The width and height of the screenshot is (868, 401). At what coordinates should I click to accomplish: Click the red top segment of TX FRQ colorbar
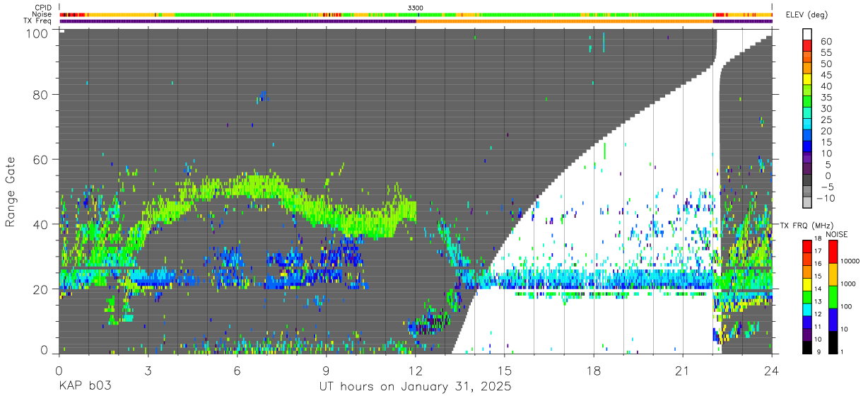click(807, 246)
